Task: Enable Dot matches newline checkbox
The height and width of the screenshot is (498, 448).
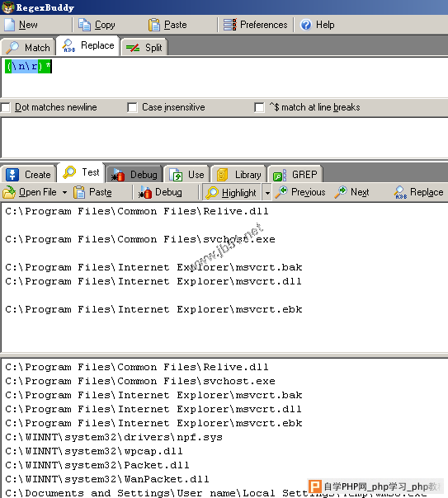Action: click(x=6, y=107)
